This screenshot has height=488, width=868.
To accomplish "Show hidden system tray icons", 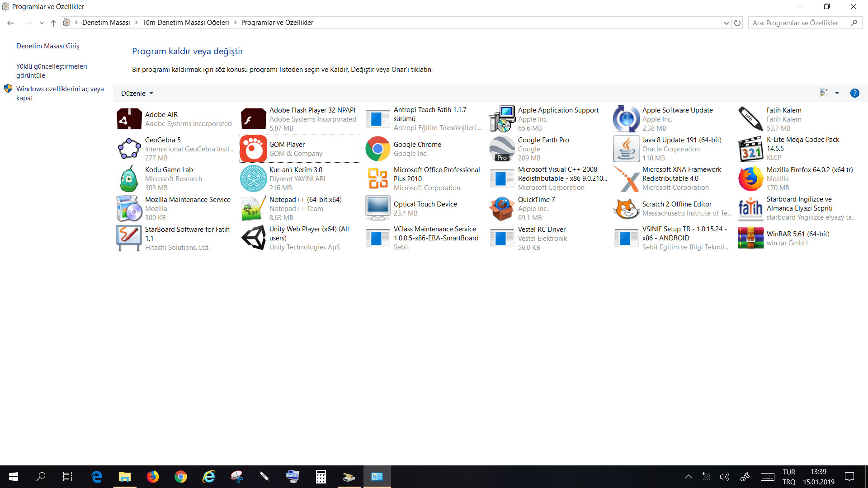I will point(688,477).
